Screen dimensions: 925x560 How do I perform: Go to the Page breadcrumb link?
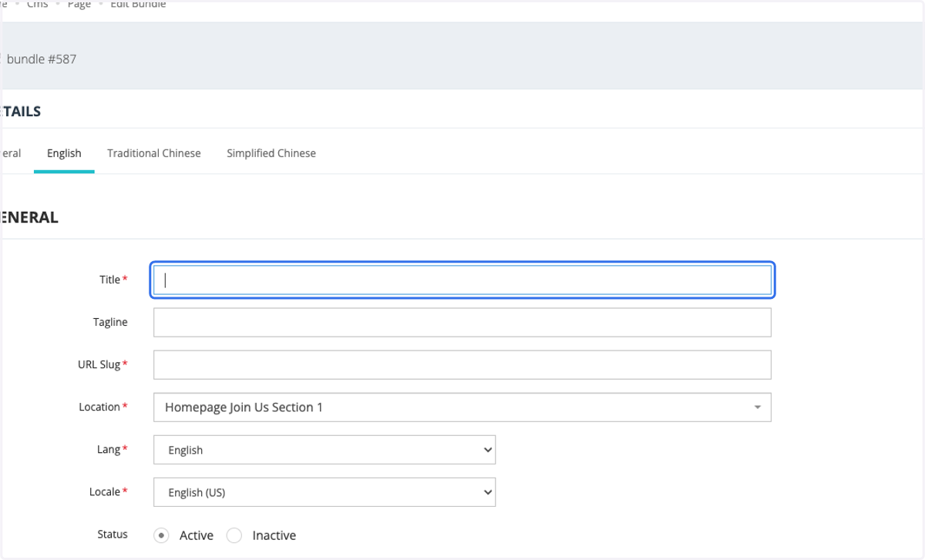click(x=79, y=5)
